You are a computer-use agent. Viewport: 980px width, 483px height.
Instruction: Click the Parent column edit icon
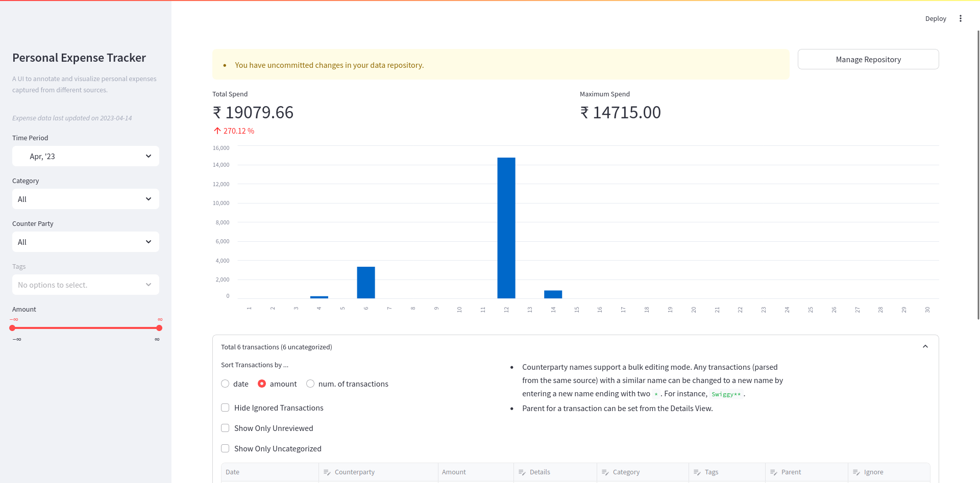point(774,472)
